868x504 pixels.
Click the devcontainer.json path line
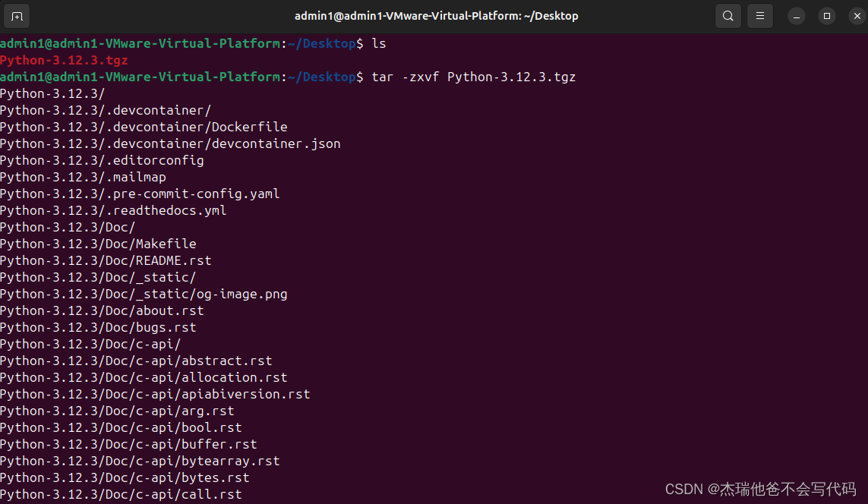pyautogui.click(x=170, y=143)
